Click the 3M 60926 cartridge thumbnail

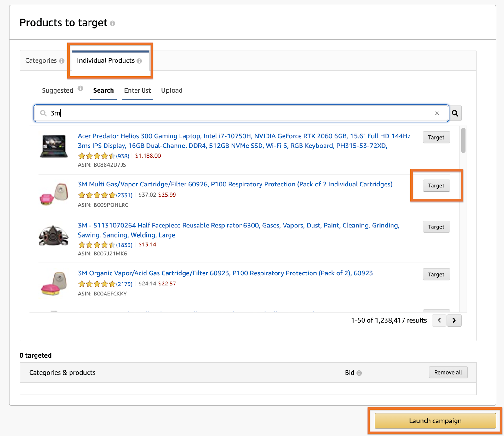54,194
